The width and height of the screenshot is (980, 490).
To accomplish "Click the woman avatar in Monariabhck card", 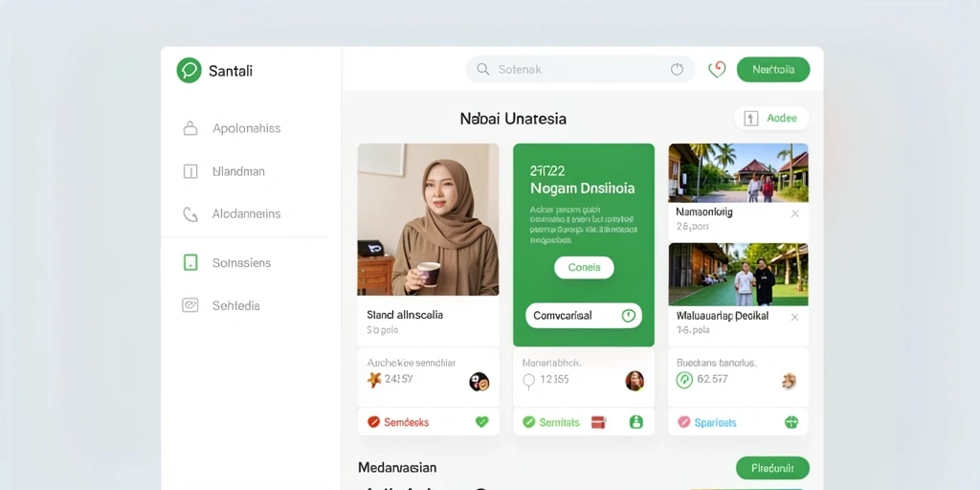I will (635, 381).
